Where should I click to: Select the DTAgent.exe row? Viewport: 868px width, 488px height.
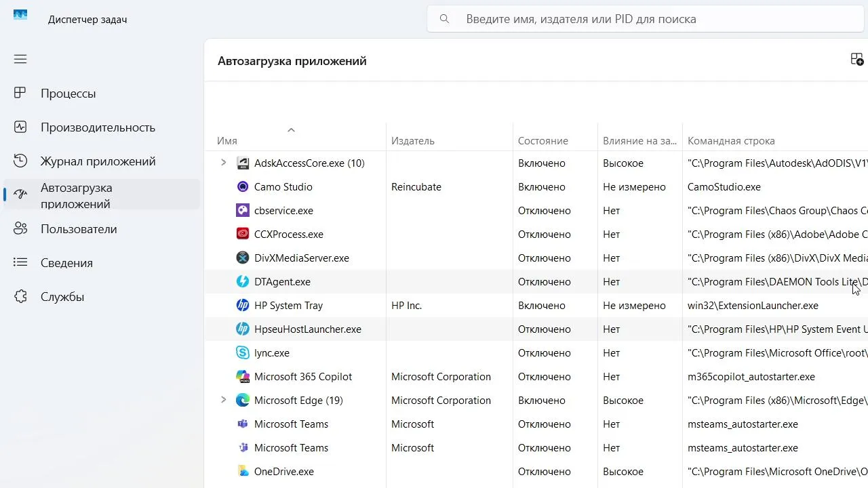[x=282, y=282]
